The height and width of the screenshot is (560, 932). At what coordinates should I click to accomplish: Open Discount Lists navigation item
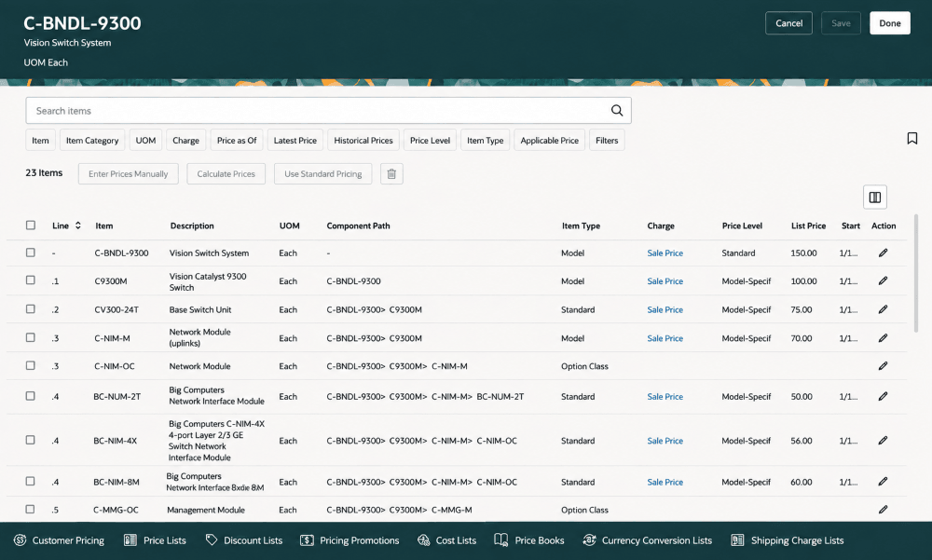(x=243, y=540)
